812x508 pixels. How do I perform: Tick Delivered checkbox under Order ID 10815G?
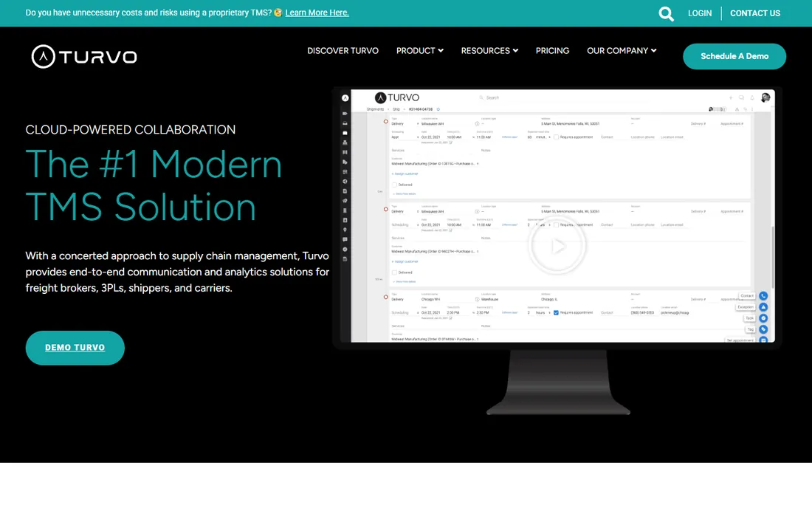[x=395, y=185]
